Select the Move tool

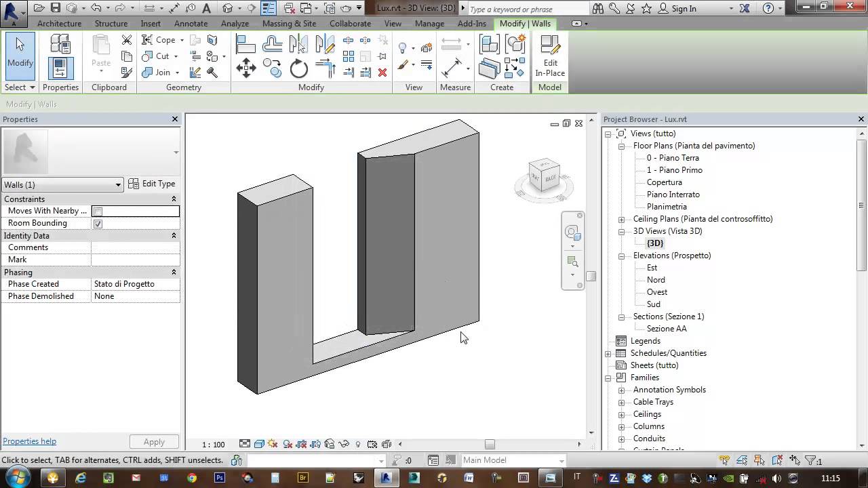[x=245, y=68]
